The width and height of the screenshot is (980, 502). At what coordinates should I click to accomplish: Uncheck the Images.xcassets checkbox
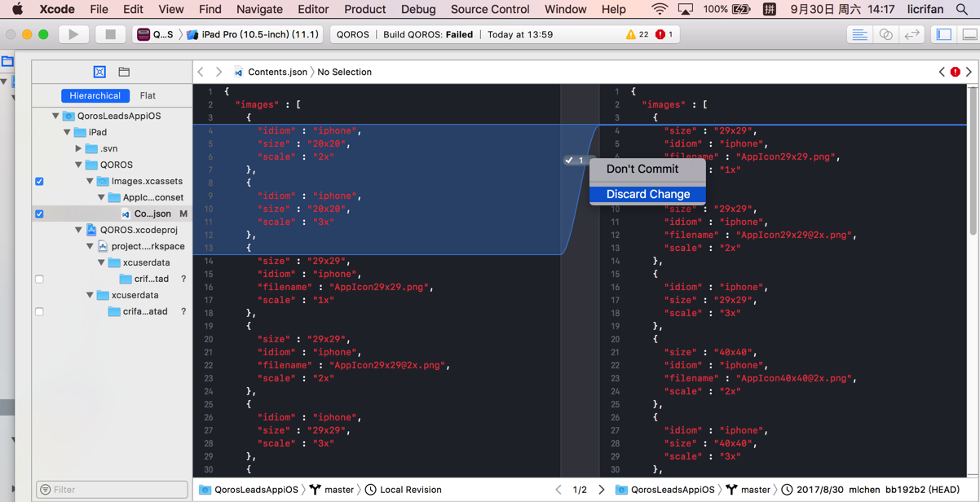tap(39, 181)
